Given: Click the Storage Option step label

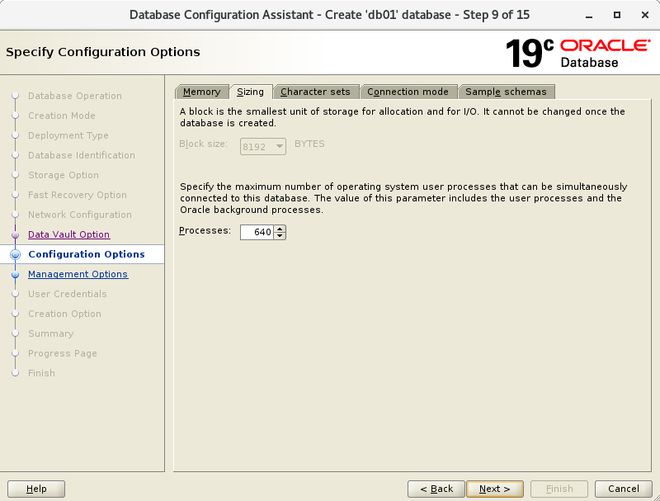Looking at the screenshot, I should point(64,175).
